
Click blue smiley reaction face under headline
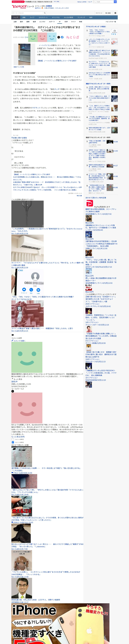(x=52, y=37)
